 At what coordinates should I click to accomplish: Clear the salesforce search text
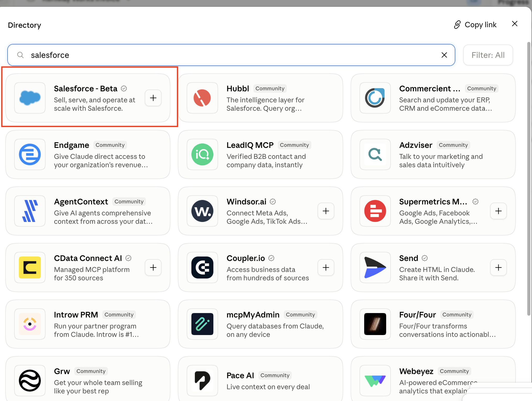tap(444, 55)
